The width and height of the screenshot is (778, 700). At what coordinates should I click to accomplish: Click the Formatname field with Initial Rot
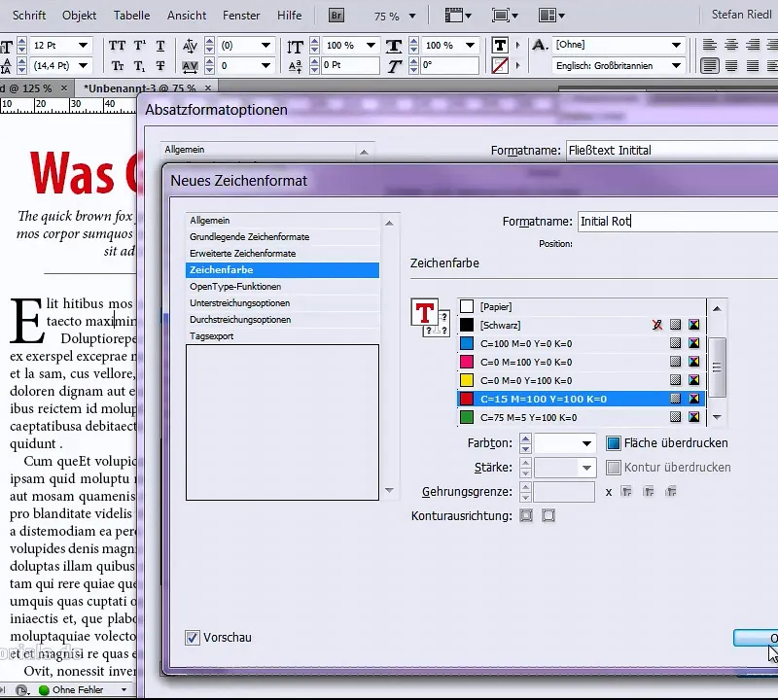(x=678, y=222)
